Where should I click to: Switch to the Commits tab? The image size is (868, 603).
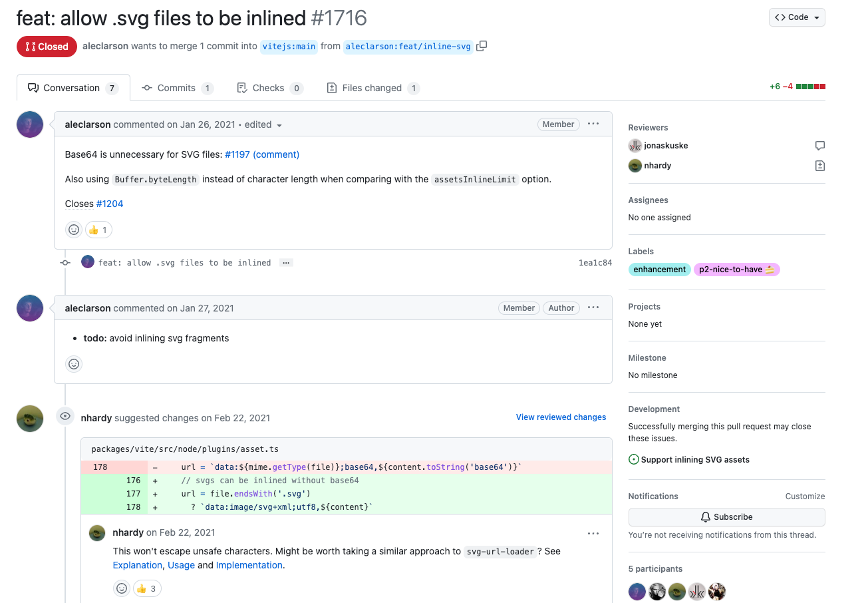click(x=177, y=87)
